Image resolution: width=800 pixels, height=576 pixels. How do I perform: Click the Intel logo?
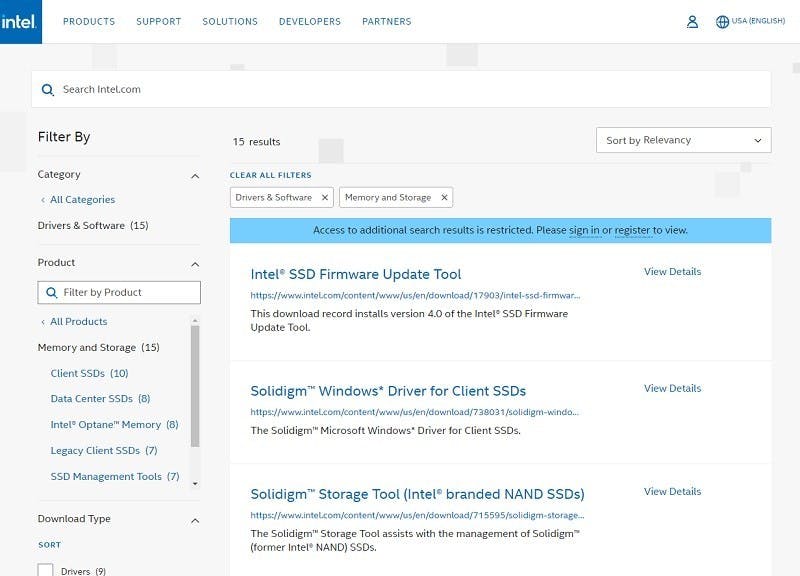click(x=20, y=21)
